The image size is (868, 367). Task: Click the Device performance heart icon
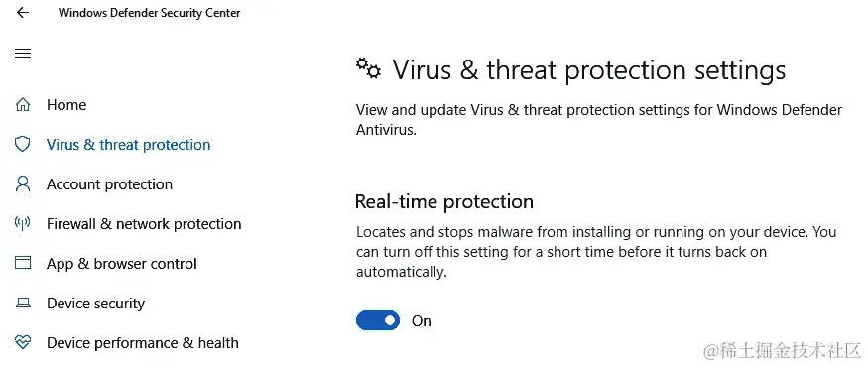[22, 342]
